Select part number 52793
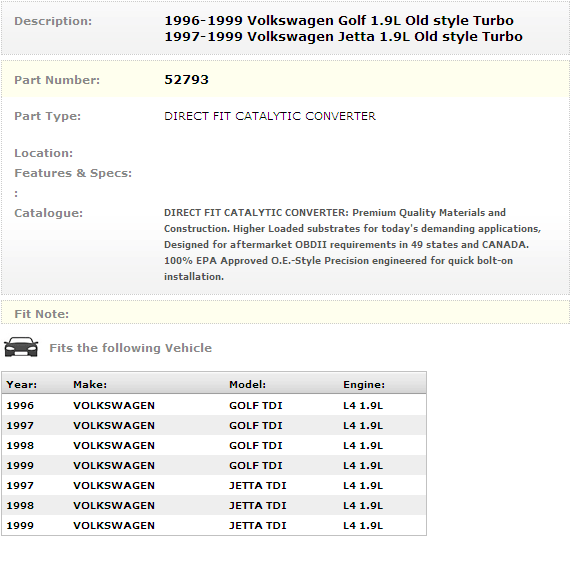This screenshot has width=570, height=565. [x=186, y=80]
